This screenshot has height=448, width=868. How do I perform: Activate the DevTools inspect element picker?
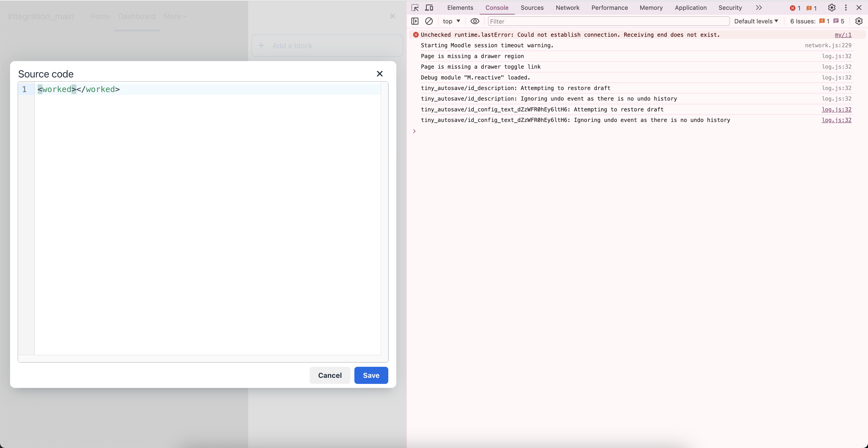tap(415, 8)
